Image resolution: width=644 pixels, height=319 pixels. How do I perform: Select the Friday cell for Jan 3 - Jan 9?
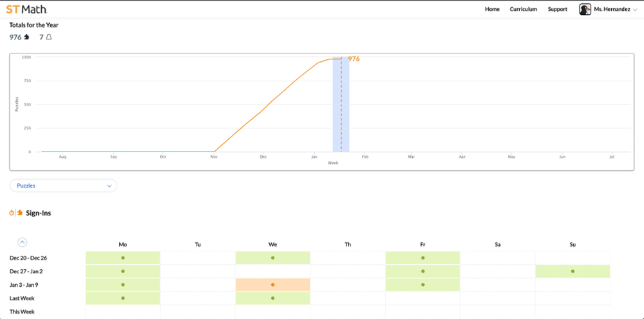(422, 285)
